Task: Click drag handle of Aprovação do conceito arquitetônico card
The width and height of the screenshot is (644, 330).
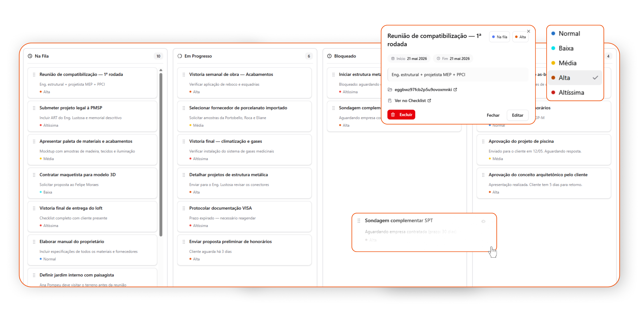Action: tap(483, 175)
